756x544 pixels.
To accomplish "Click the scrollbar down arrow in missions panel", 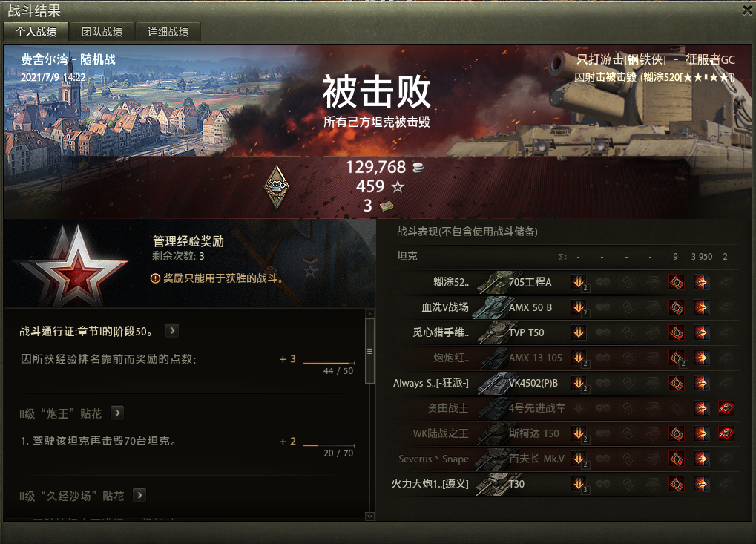I will [369, 516].
